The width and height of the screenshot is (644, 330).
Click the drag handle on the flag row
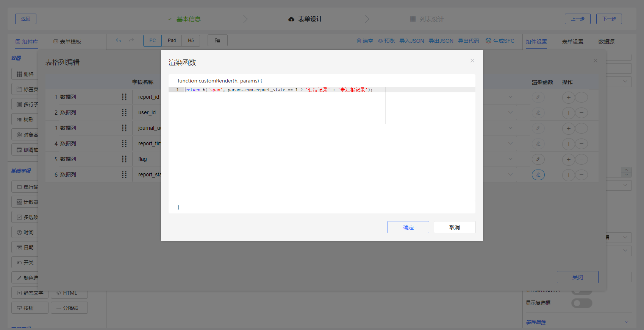pos(124,159)
